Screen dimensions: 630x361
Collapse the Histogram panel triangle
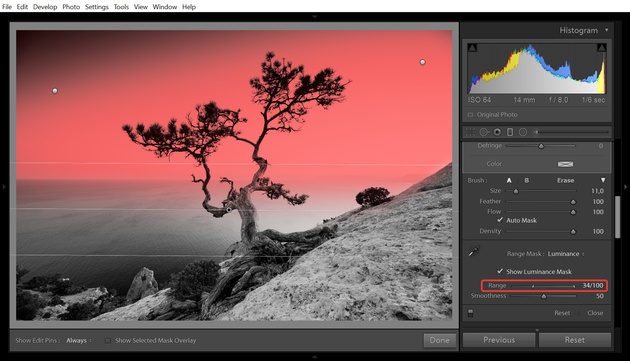(607, 30)
